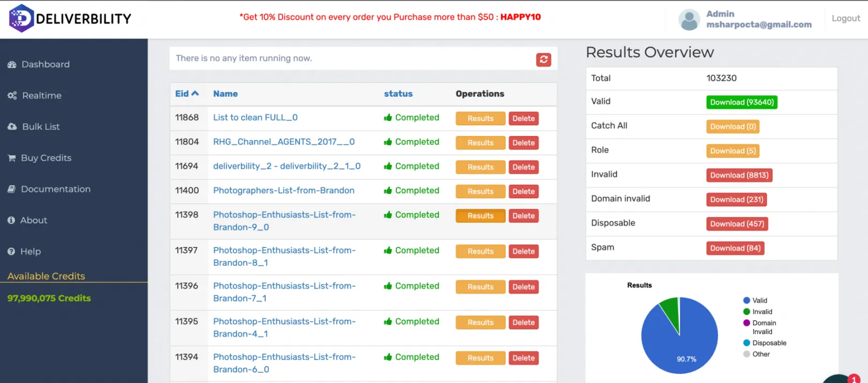Open Buy Credits page
The width and height of the screenshot is (868, 383).
[x=46, y=157]
